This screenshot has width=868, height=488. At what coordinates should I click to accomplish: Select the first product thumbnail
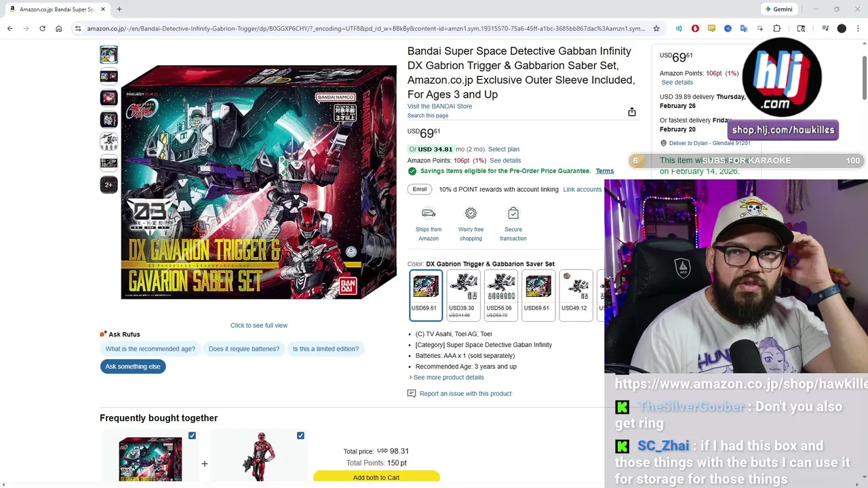(108, 54)
